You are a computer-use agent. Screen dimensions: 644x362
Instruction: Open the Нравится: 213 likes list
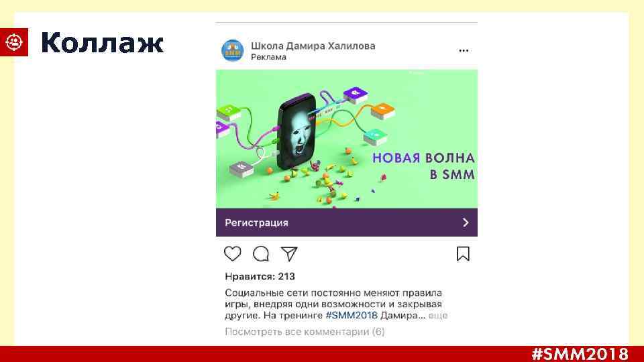click(x=260, y=276)
